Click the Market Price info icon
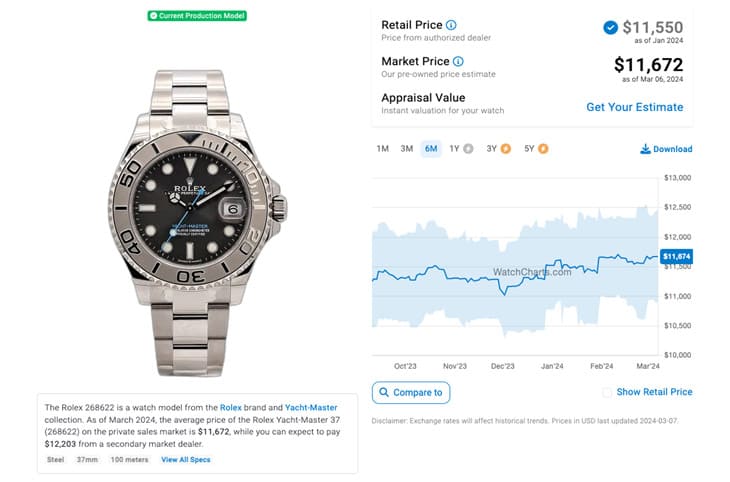This screenshot has height=482, width=730. (x=458, y=61)
